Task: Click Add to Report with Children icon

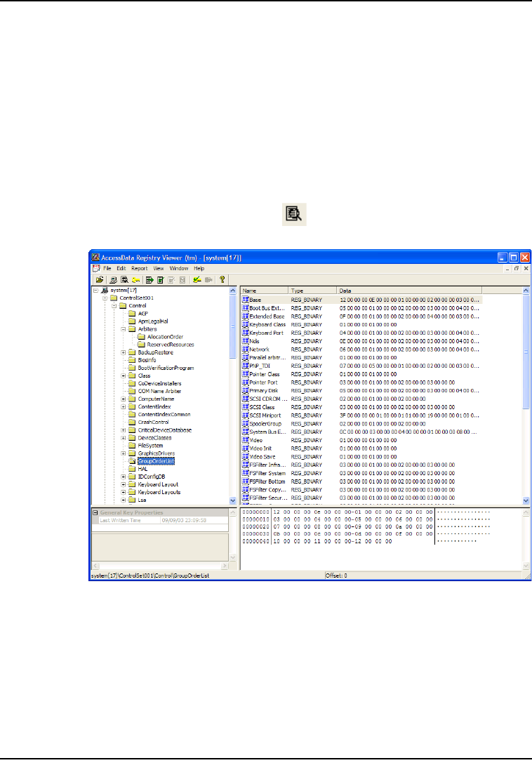Action: click(161, 280)
